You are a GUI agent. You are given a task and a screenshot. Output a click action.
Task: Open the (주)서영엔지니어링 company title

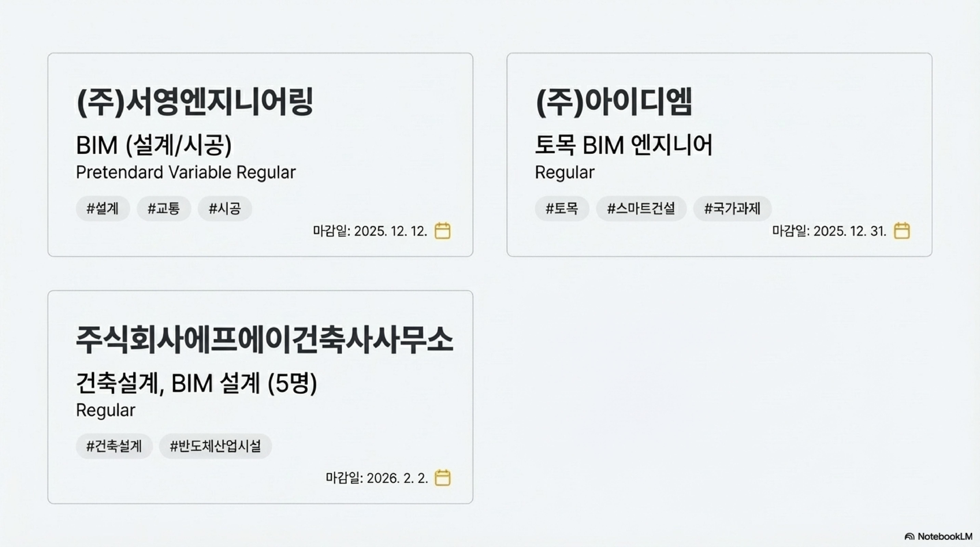[194, 102]
